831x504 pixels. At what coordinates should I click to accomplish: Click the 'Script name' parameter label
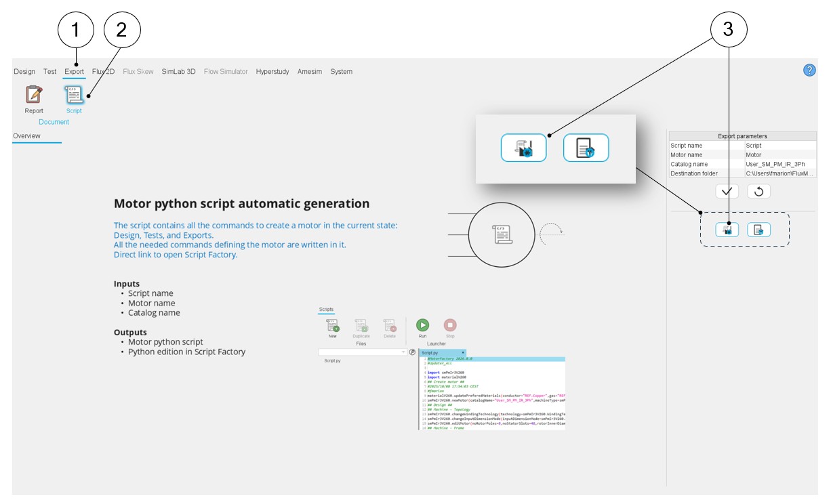pos(687,146)
